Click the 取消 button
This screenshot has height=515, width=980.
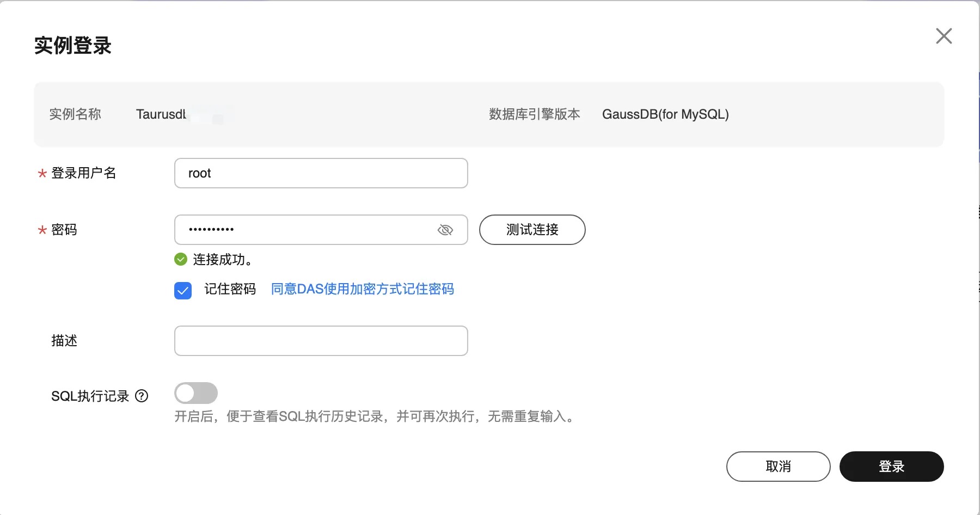779,467
